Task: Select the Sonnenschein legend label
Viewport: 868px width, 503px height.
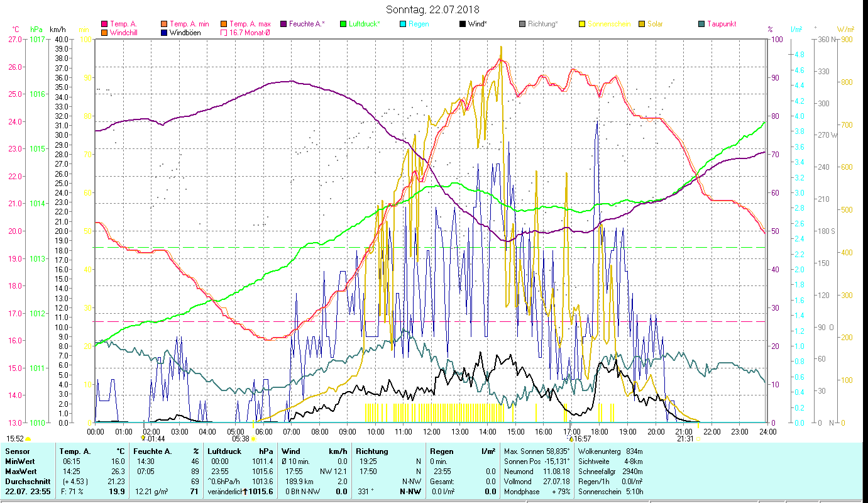Action: pyautogui.click(x=609, y=25)
